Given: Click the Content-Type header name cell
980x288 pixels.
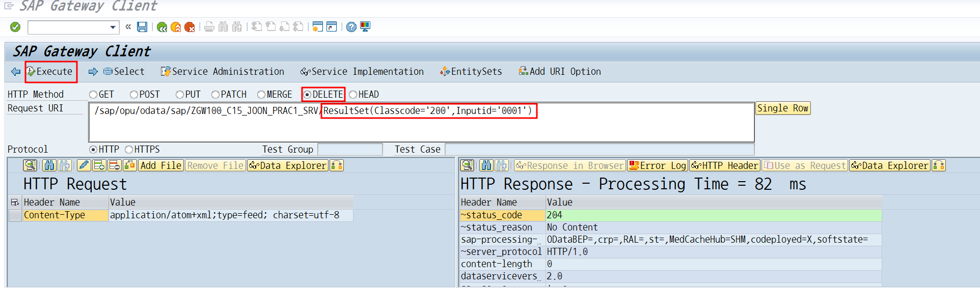Looking at the screenshot, I should click(65, 215).
